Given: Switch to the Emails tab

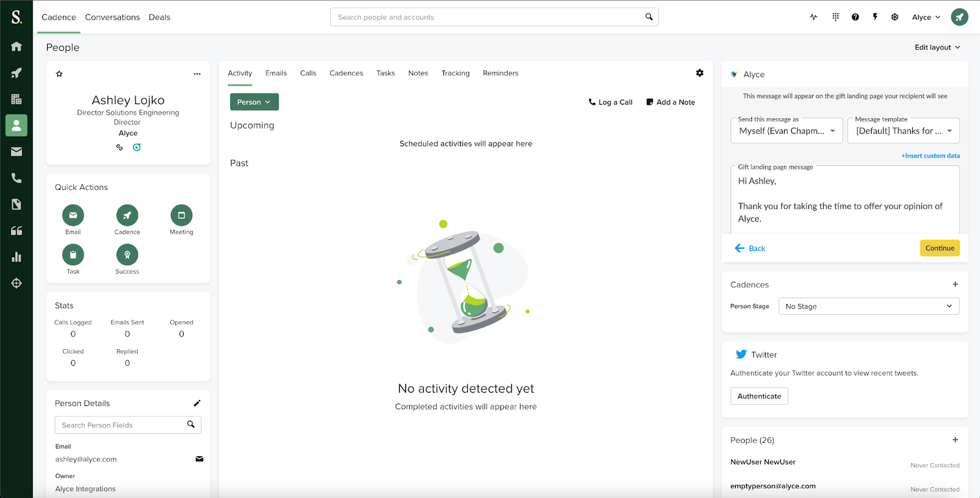Looking at the screenshot, I should point(276,73).
